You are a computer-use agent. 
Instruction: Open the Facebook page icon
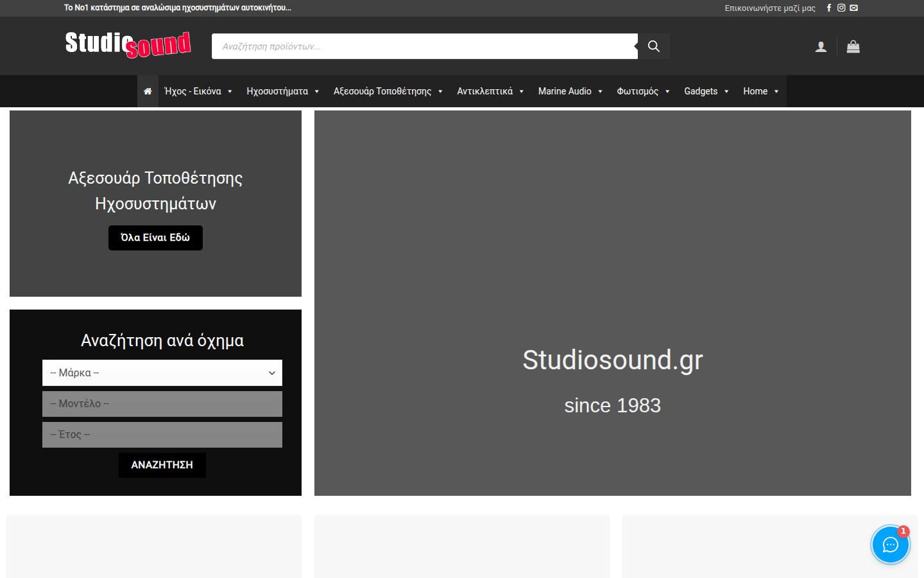click(829, 8)
